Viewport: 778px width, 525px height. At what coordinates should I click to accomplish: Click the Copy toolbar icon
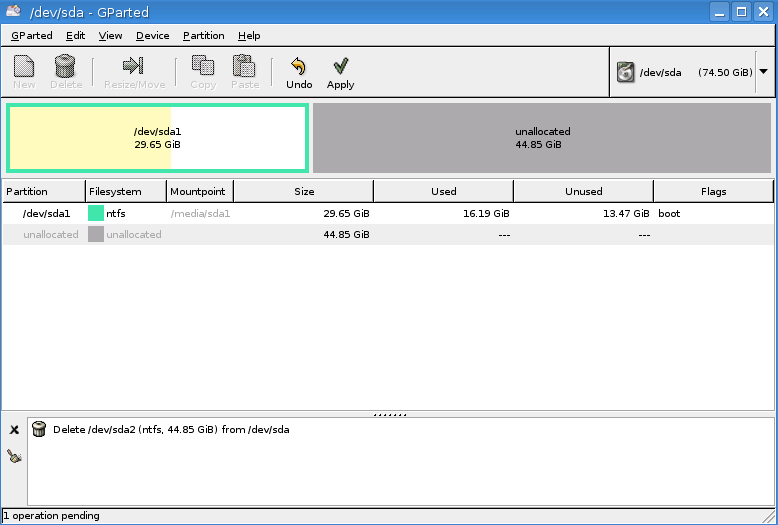tap(203, 66)
